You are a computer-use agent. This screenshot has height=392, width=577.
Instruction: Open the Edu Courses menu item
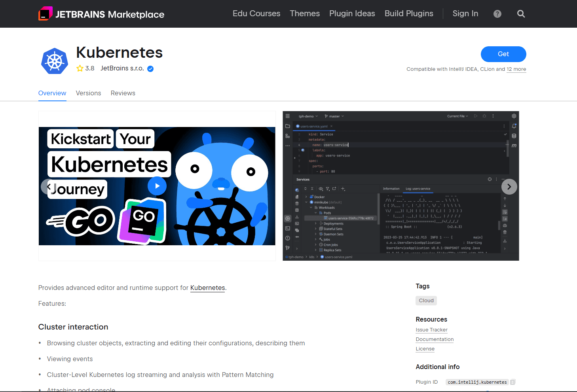click(x=256, y=13)
